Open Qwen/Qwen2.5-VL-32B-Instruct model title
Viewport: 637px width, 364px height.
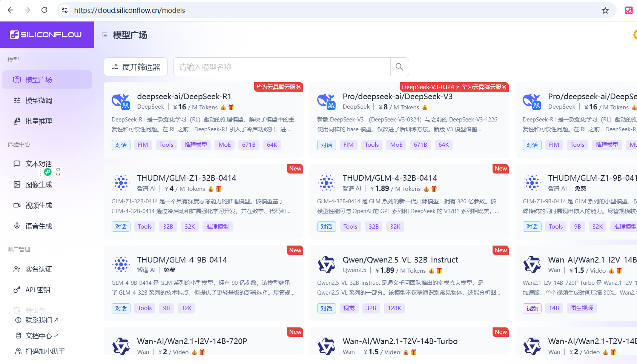[400, 260]
